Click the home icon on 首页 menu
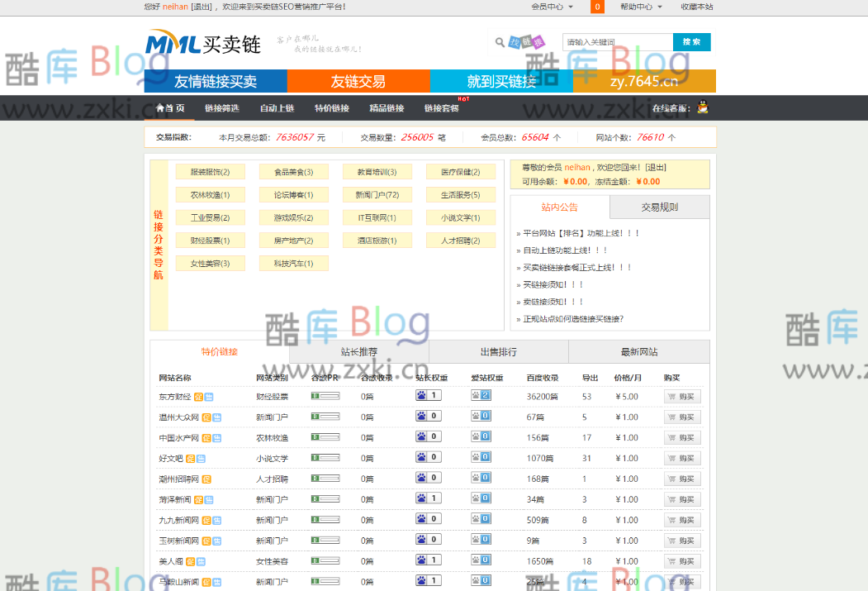The width and height of the screenshot is (868, 591). pyautogui.click(x=158, y=107)
